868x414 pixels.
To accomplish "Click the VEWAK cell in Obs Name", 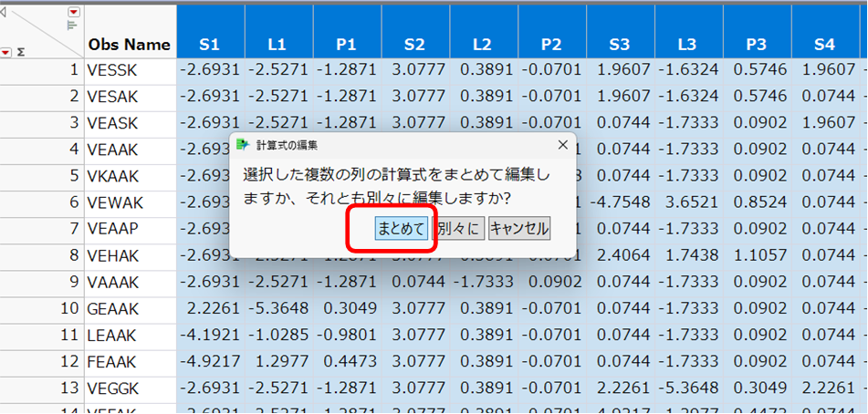I will (x=131, y=202).
